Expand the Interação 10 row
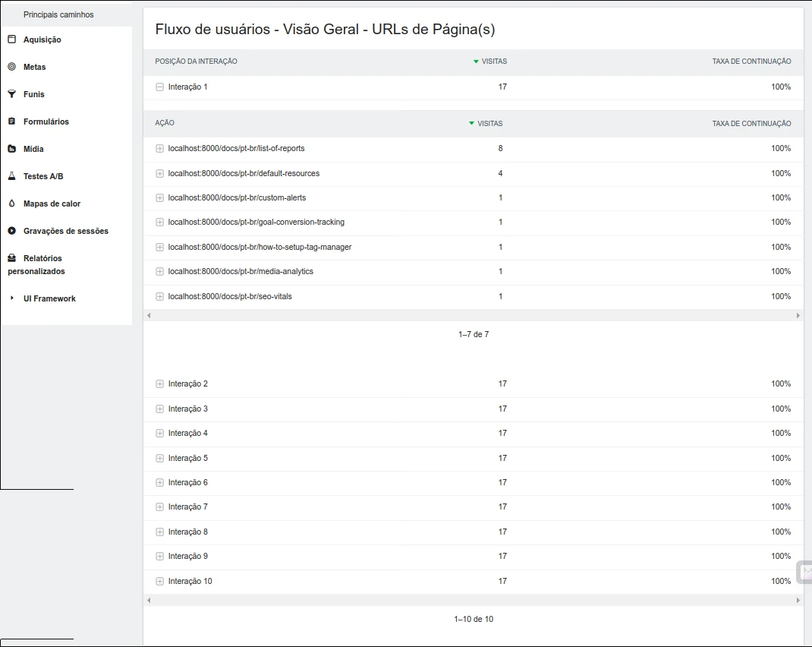This screenshot has width=812, height=647. coord(159,582)
